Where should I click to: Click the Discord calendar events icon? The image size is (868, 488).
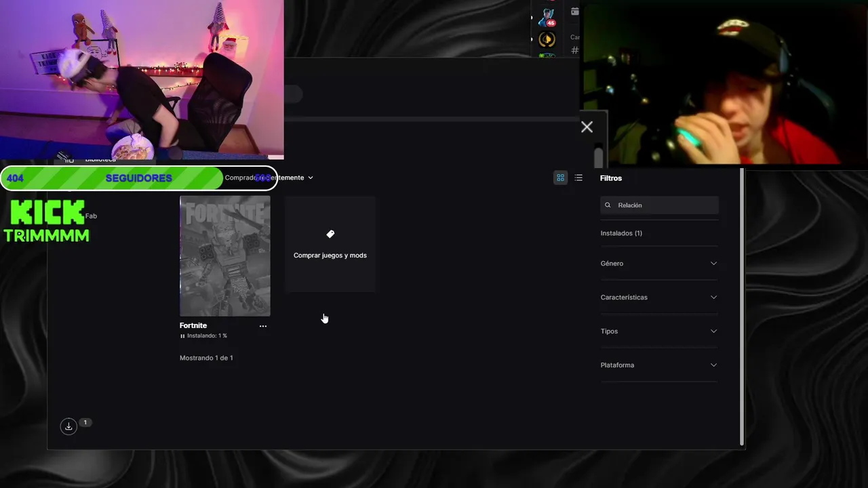click(575, 12)
